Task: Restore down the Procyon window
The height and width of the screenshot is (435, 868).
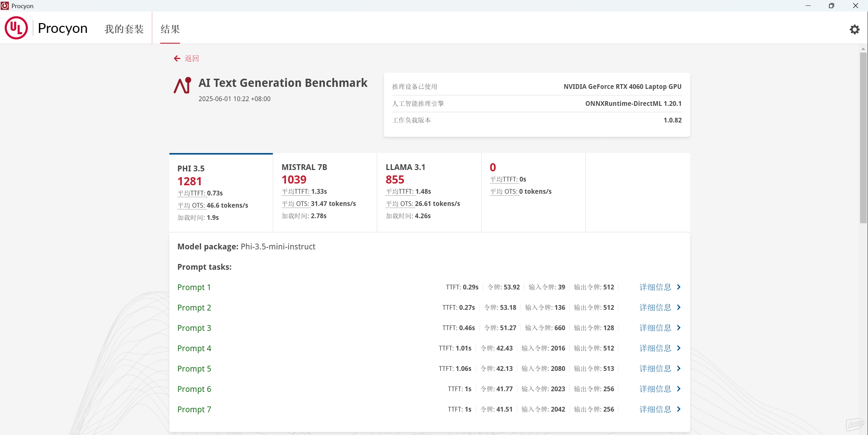Action: click(x=831, y=6)
